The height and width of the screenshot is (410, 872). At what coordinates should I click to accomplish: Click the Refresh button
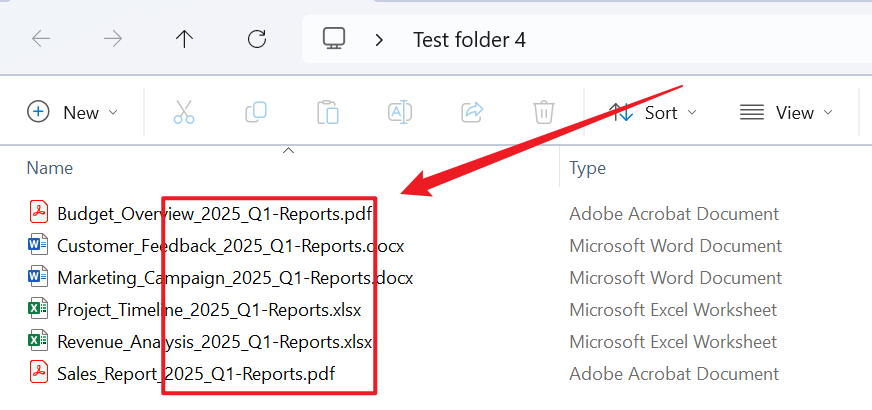[x=257, y=40]
